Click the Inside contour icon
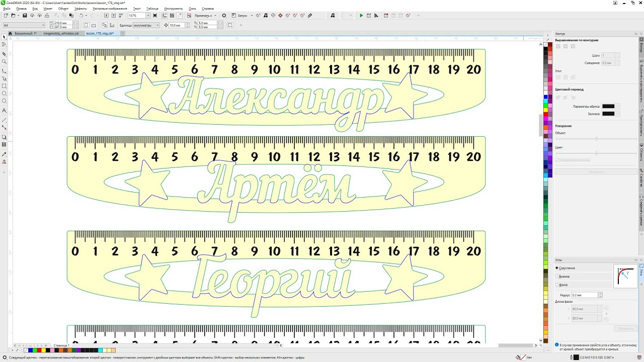Image resolution: width=644 pixels, height=362 pixels. 566,46
